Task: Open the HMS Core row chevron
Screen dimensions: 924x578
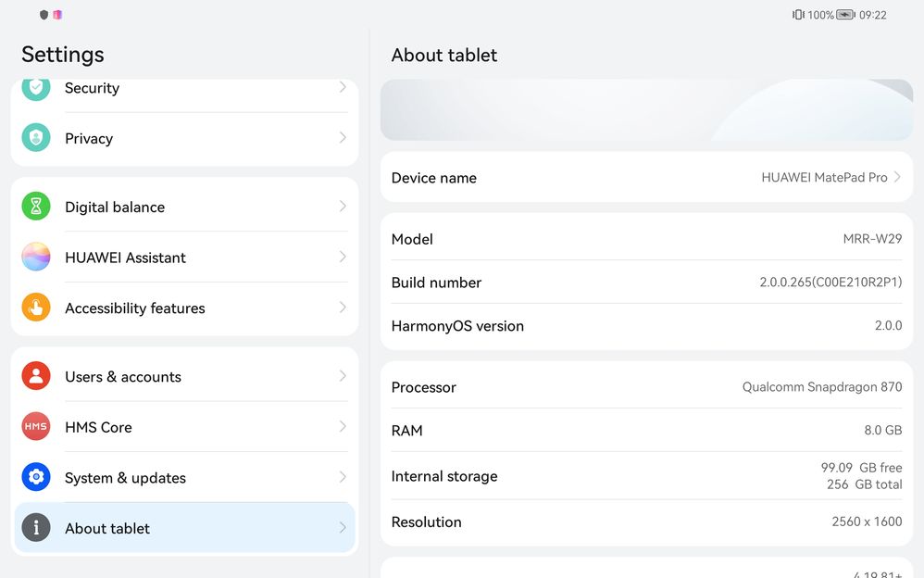Action: pyautogui.click(x=343, y=427)
